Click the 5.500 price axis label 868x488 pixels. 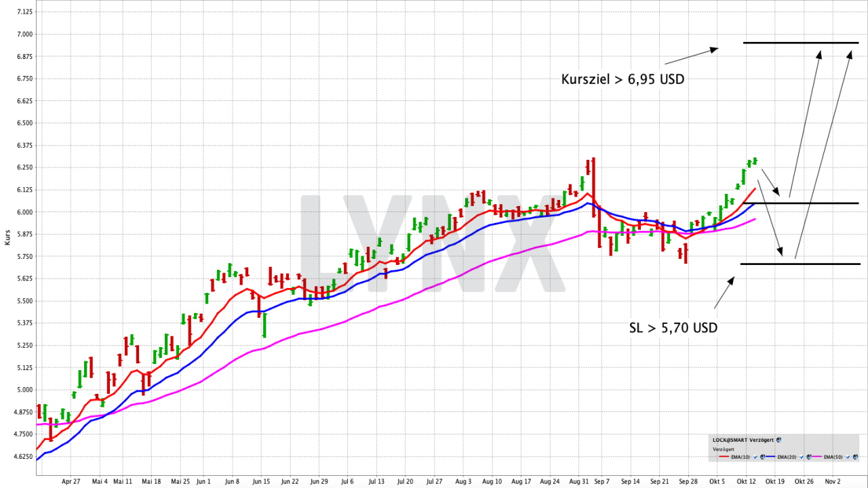(x=24, y=301)
